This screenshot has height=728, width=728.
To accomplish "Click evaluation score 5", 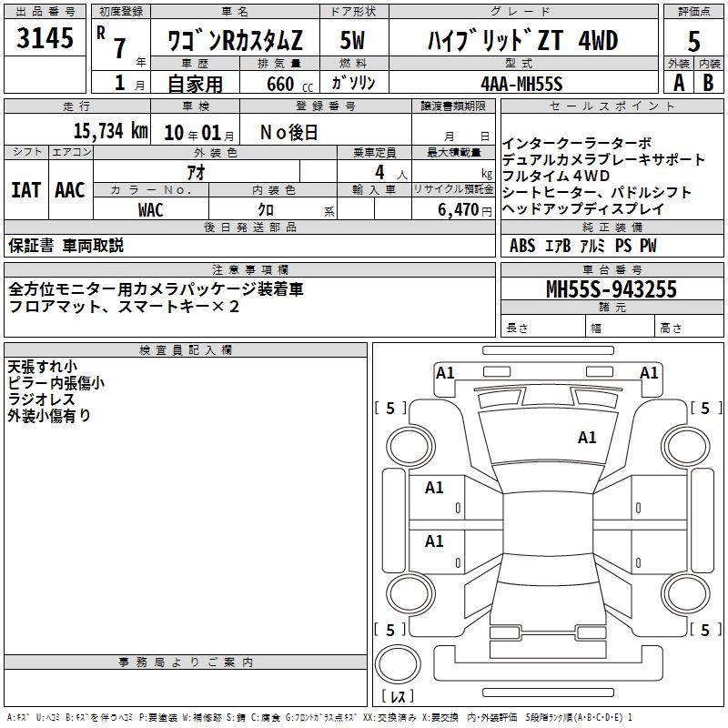I will (693, 41).
